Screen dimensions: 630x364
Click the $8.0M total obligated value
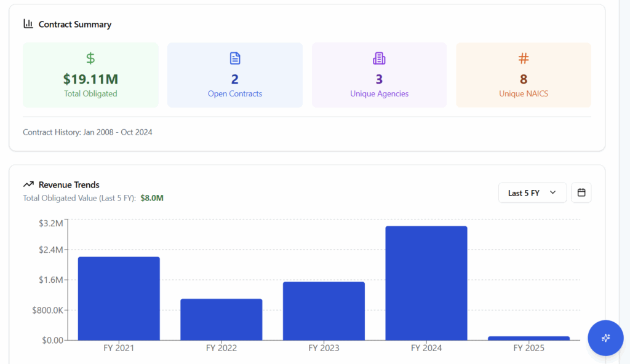point(152,198)
